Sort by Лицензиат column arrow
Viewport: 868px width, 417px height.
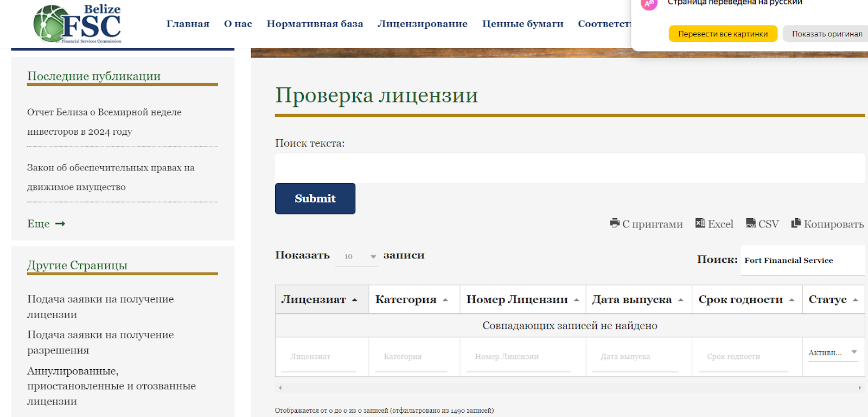coord(355,300)
